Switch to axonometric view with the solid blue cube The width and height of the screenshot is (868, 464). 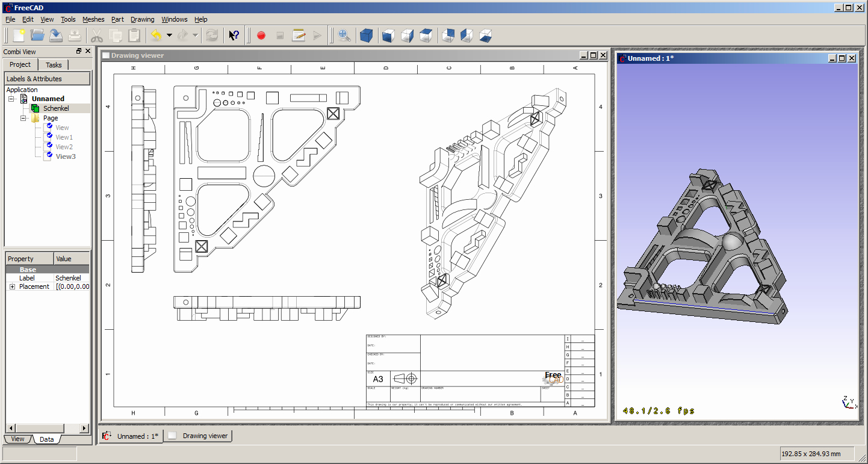(366, 36)
